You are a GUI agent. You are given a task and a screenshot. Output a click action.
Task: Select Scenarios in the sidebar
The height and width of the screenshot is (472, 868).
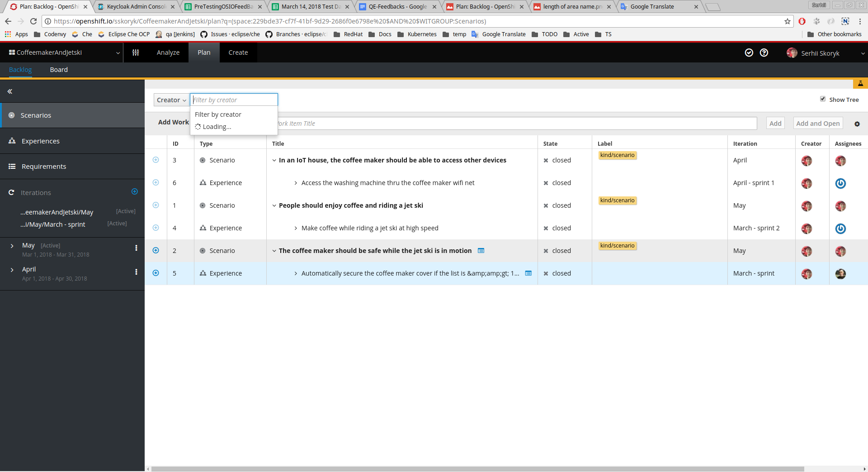(72, 115)
